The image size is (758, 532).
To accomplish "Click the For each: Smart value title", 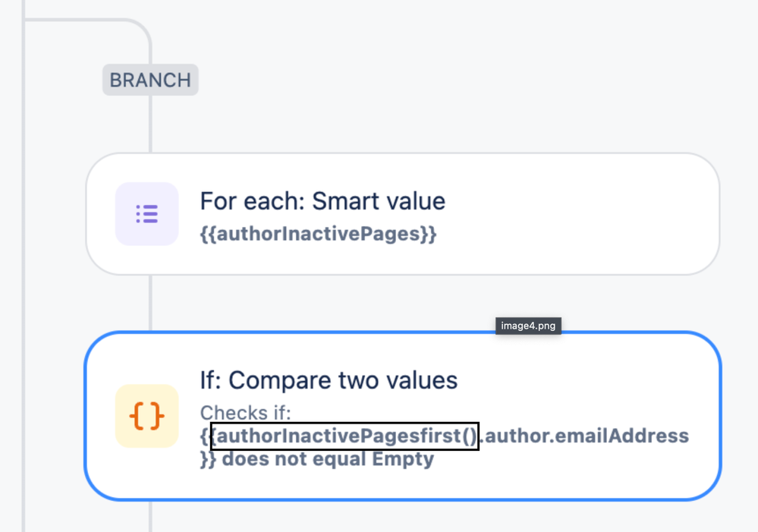I will (x=322, y=201).
